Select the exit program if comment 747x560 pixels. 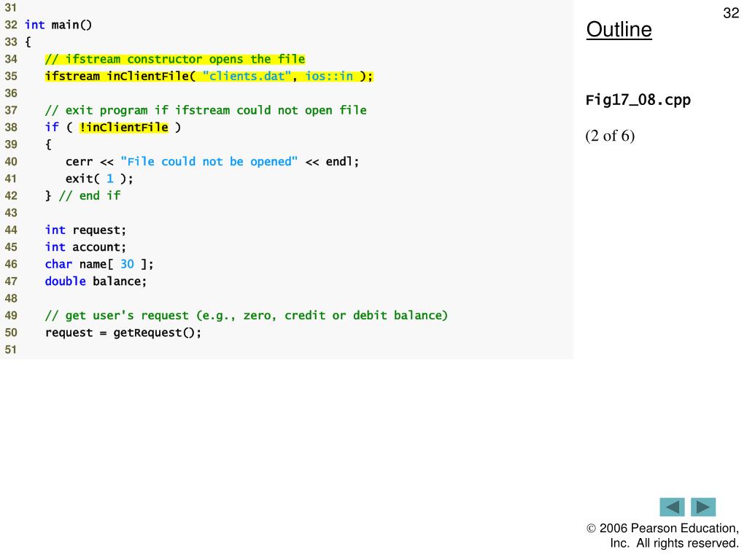click(x=206, y=111)
